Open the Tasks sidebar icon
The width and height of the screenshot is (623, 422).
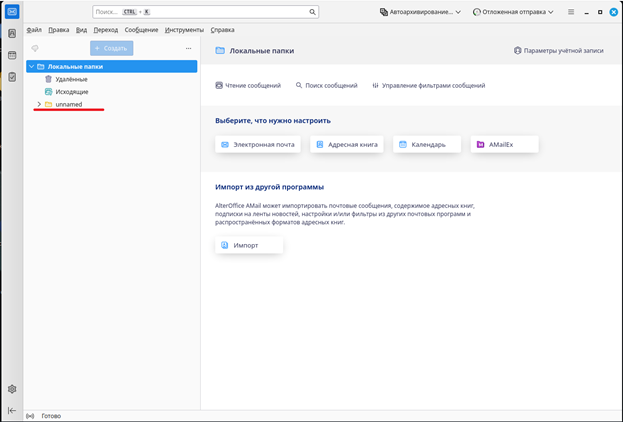coord(12,76)
